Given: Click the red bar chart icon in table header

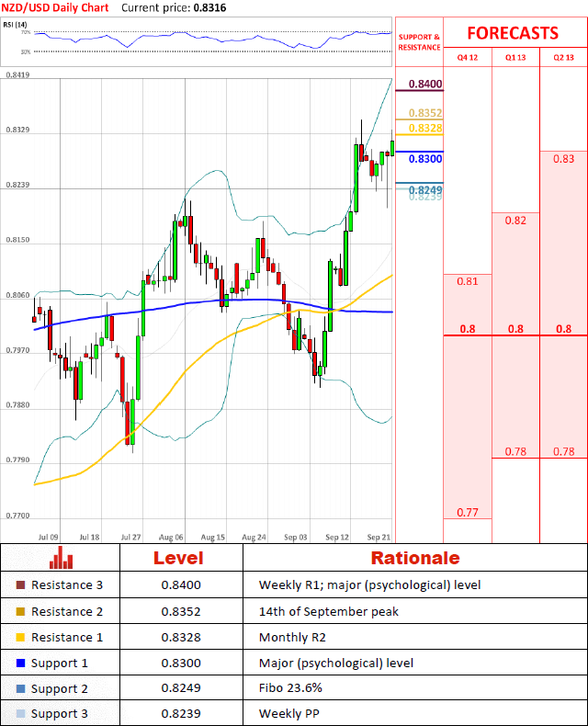Looking at the screenshot, I should [x=62, y=558].
